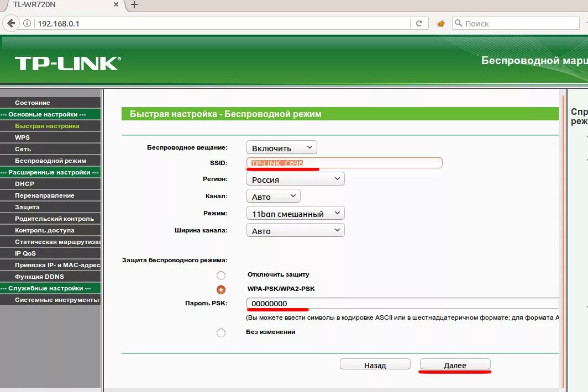
Task: Open IP QoS menu item
Action: [x=50, y=254]
